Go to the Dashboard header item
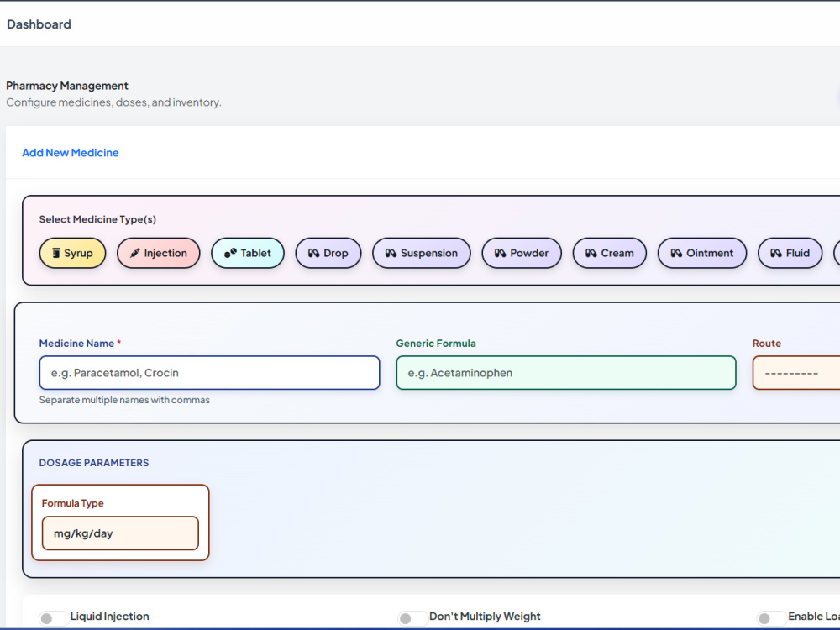This screenshot has width=840, height=630. pos(39,24)
